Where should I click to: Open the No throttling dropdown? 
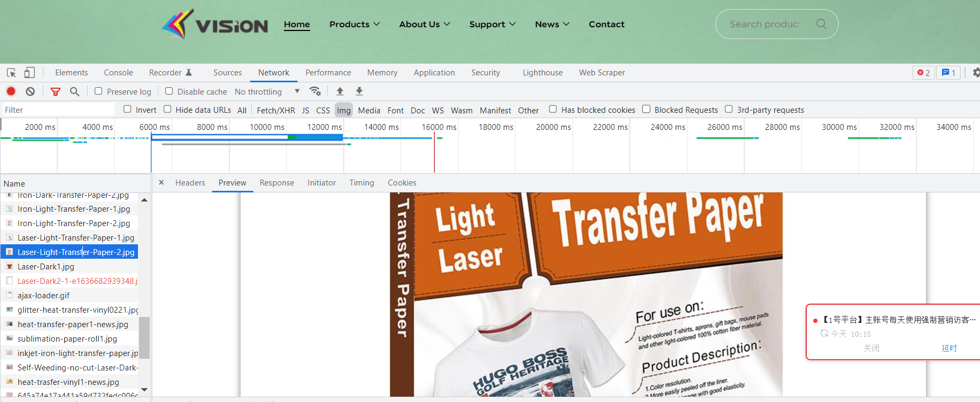point(267,92)
